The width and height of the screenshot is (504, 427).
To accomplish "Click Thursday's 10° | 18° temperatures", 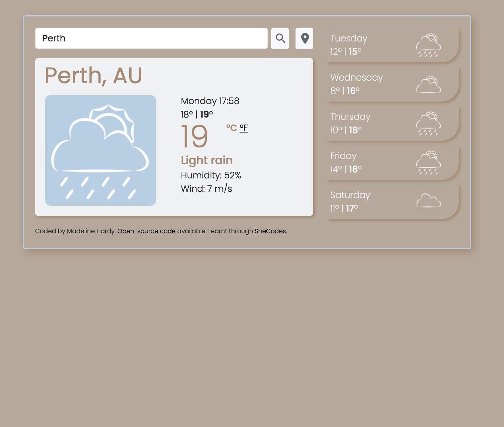I will coord(346,130).
